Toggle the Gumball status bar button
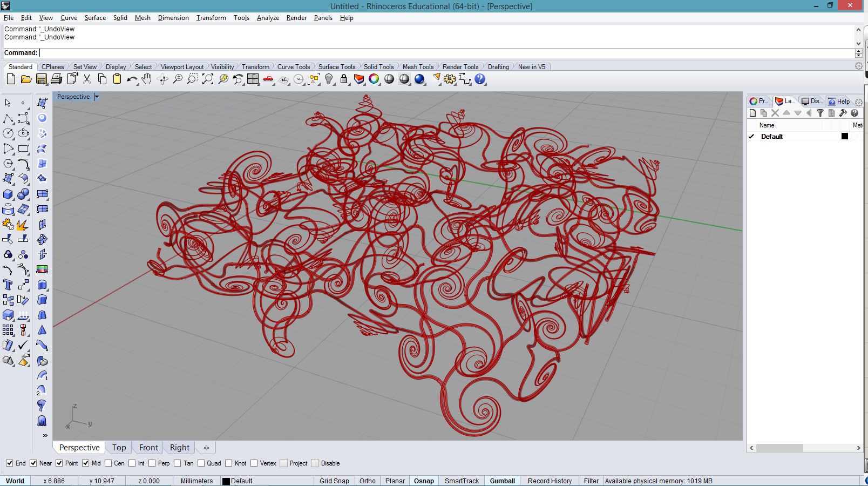 502,481
